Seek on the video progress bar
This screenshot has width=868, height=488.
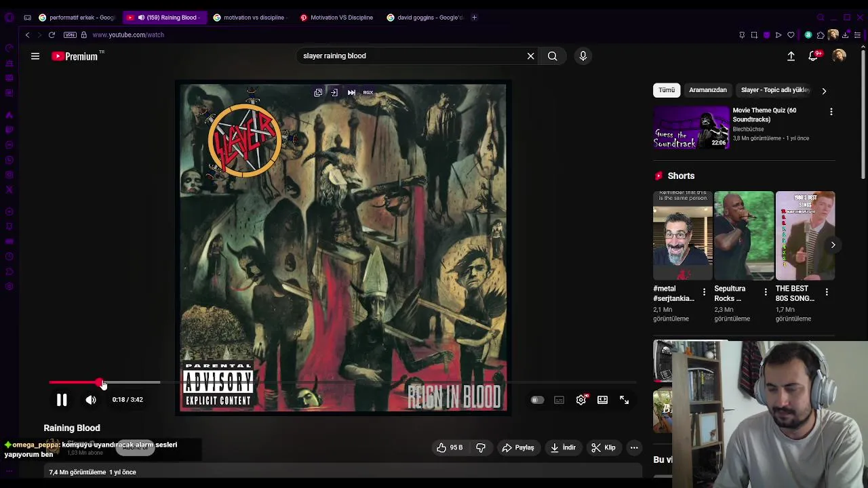342,383
